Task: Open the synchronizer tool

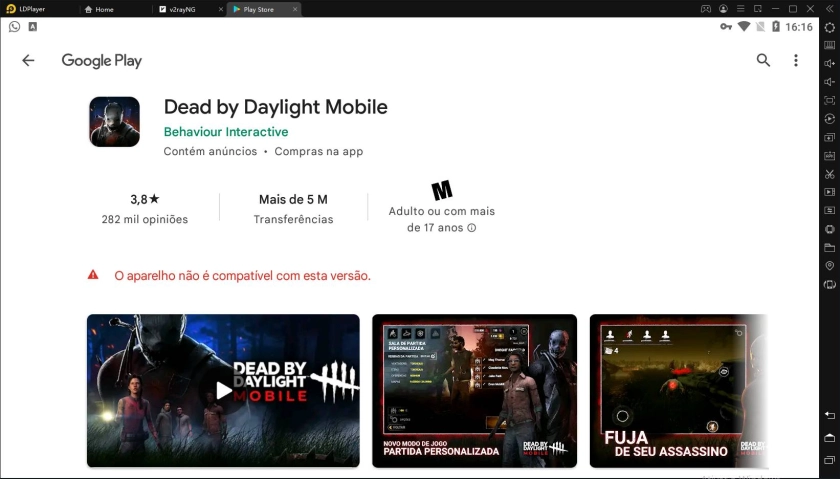Action: pos(829,210)
